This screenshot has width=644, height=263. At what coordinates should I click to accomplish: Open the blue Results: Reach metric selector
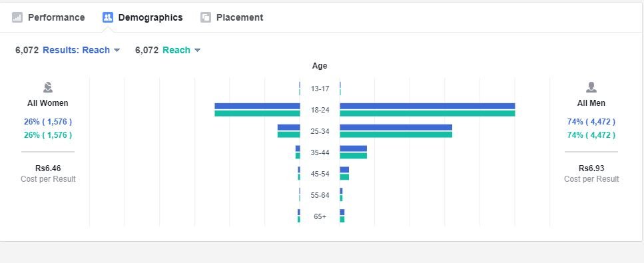pyautogui.click(x=76, y=50)
